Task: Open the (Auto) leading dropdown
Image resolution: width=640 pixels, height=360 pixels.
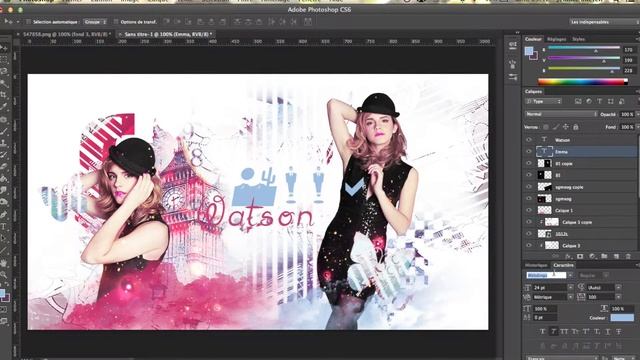Action: (618, 288)
